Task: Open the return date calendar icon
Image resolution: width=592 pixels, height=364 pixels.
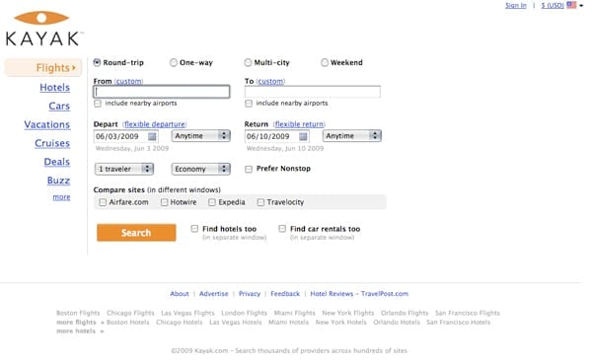Action: pyautogui.click(x=303, y=136)
